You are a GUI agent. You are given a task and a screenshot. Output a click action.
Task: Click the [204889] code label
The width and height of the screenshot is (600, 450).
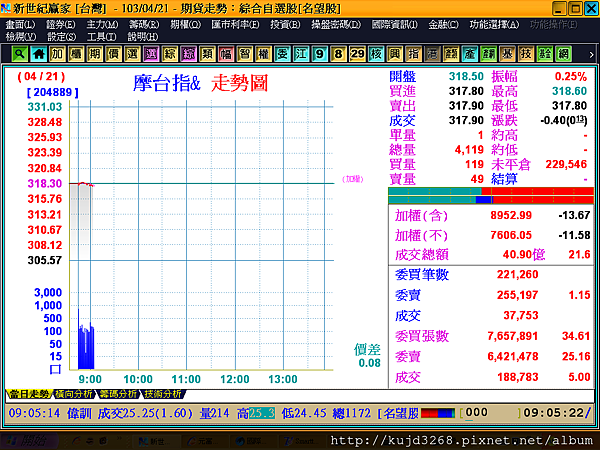[52, 92]
